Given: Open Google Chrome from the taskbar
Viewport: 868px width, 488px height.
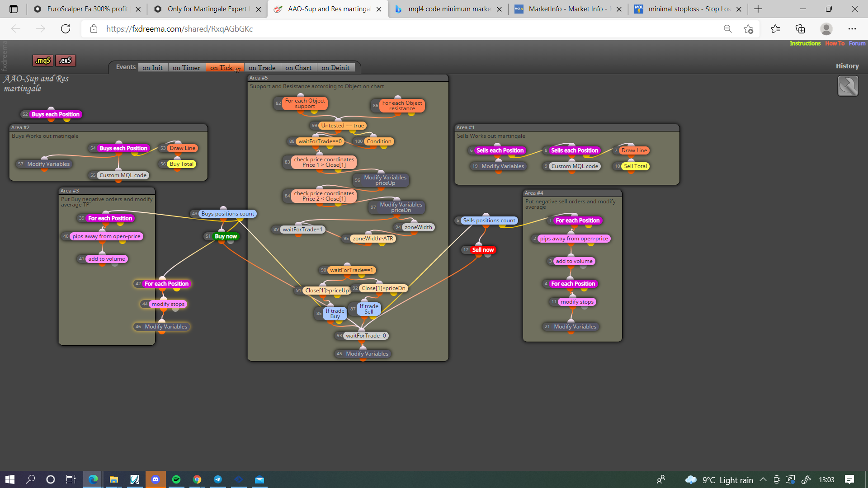Looking at the screenshot, I should pyautogui.click(x=197, y=479).
